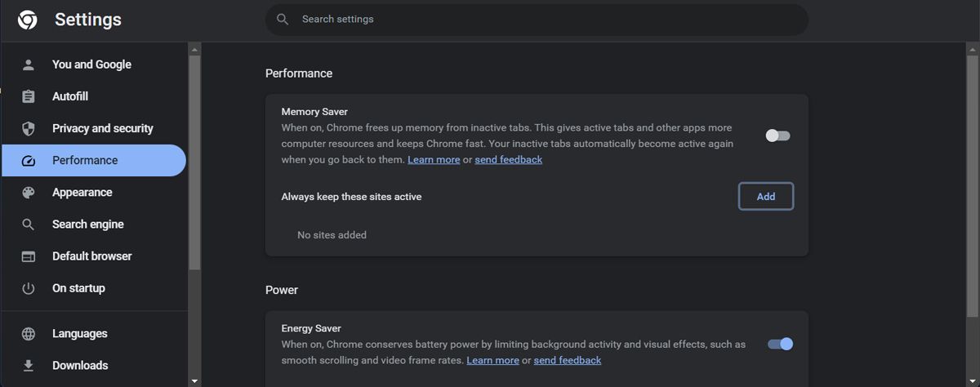Select the Autofill clipboard icon
This screenshot has height=387, width=980.
click(x=29, y=96)
